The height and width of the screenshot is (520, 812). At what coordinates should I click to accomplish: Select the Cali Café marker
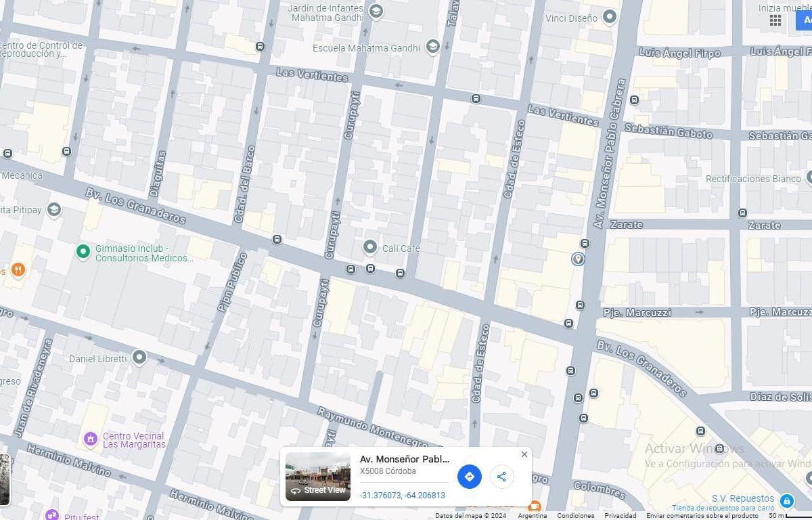(x=370, y=247)
